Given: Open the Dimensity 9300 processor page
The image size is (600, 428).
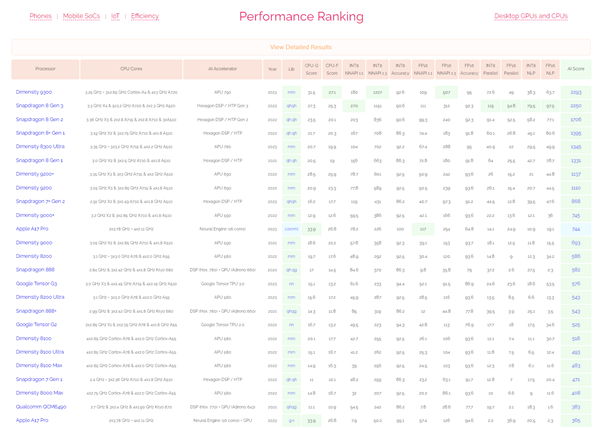Looking at the screenshot, I should tap(34, 91).
